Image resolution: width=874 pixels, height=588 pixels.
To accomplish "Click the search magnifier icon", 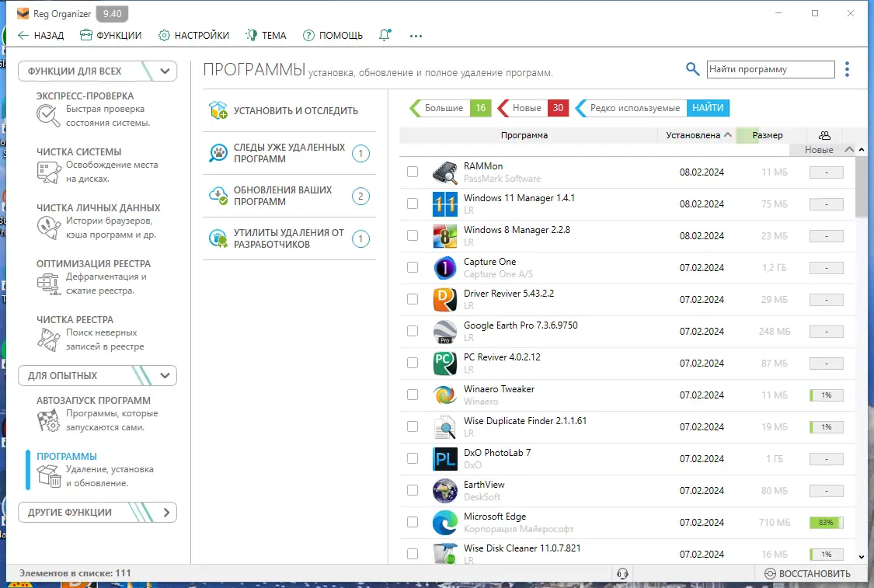I will 692,68.
